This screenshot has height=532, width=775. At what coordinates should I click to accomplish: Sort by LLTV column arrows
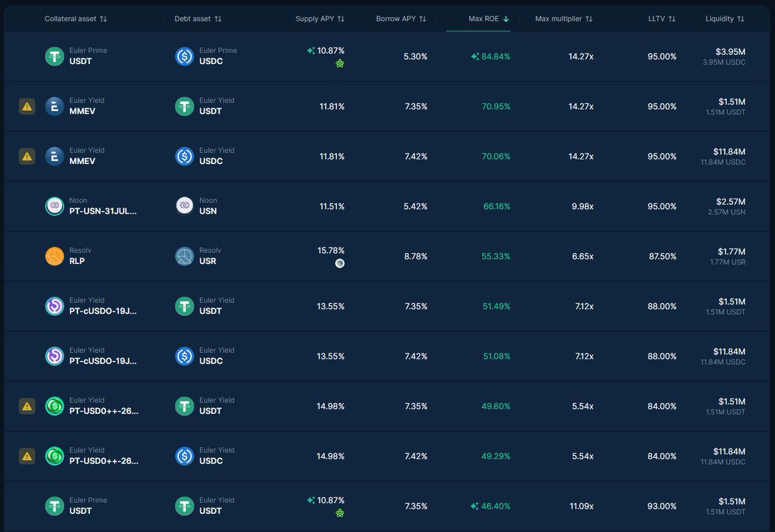[672, 19]
